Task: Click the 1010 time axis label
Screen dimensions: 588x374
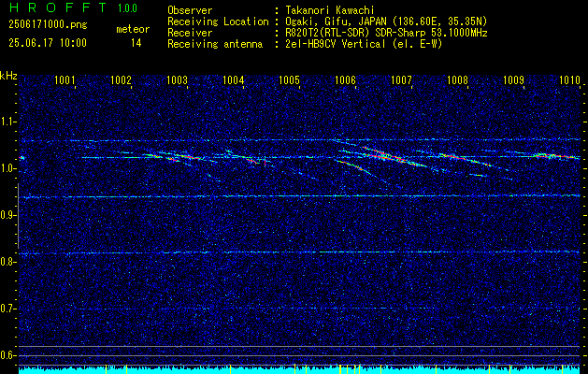Action: (569, 80)
